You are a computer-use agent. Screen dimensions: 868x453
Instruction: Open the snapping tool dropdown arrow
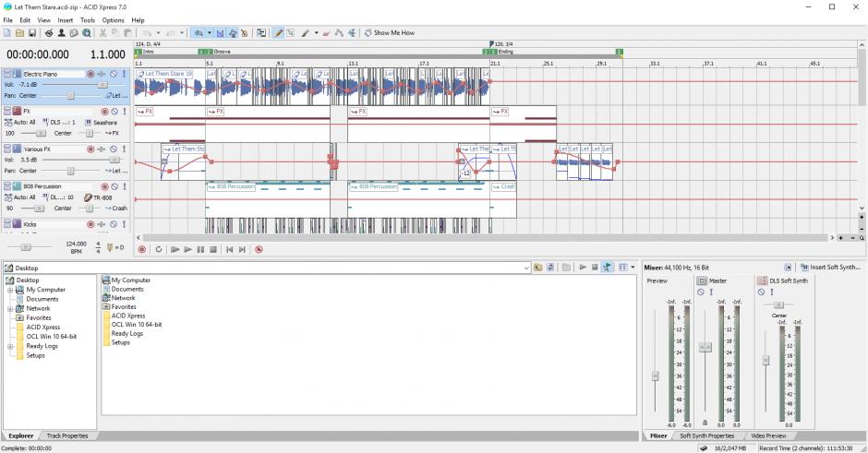click(210, 33)
